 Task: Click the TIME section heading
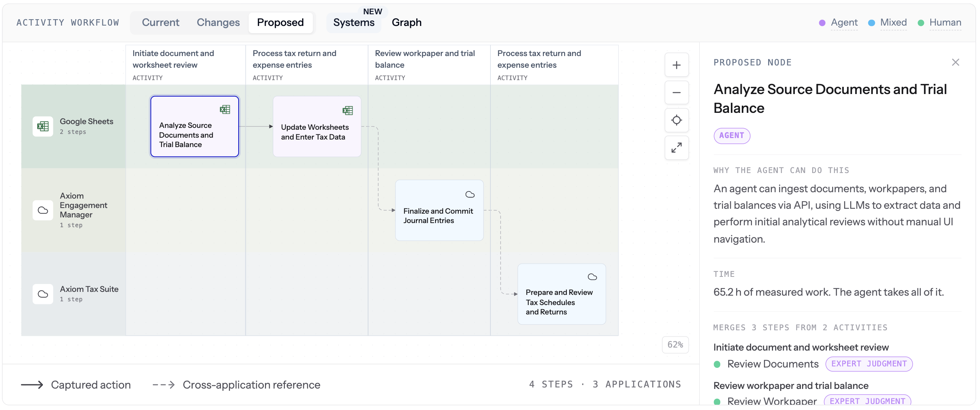[x=724, y=274]
